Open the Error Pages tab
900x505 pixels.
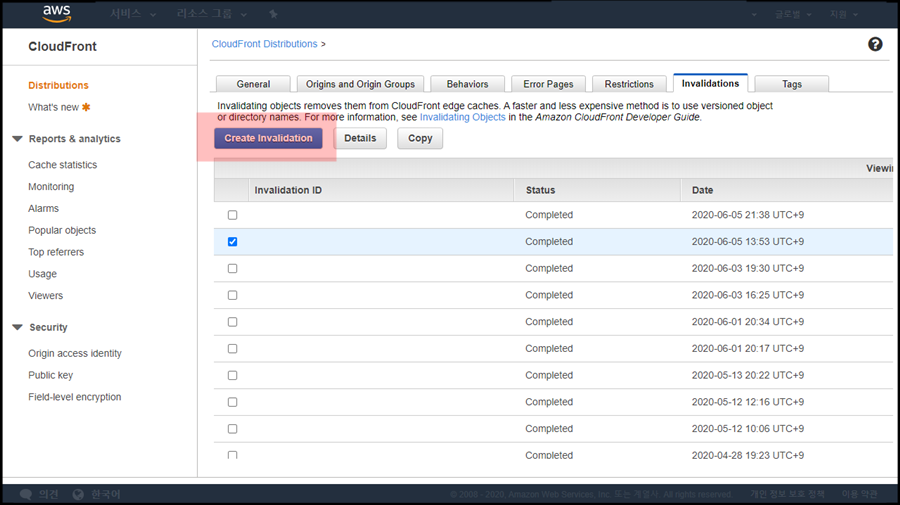(x=548, y=84)
